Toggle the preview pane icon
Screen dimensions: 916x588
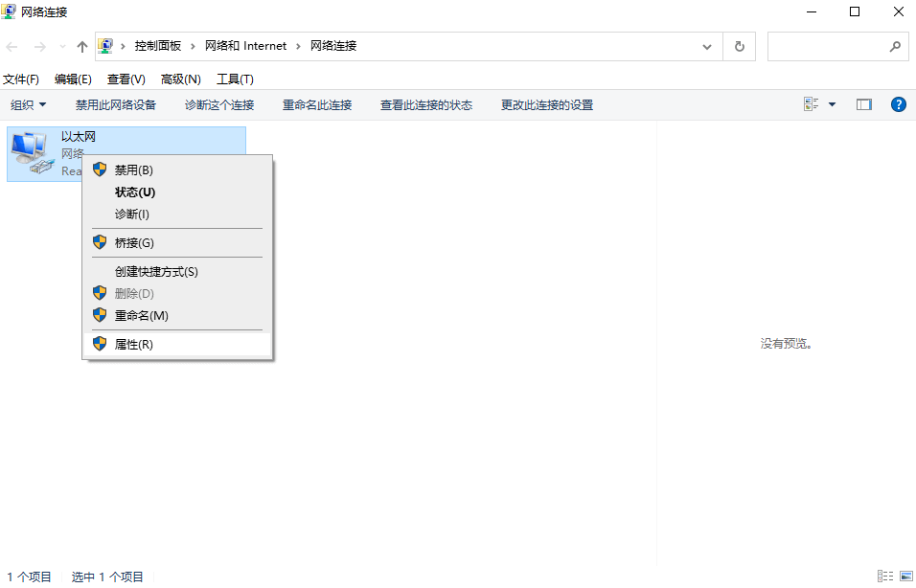pos(863,103)
